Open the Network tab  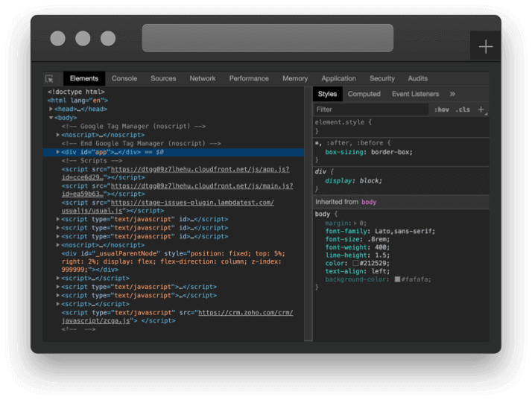pos(202,78)
